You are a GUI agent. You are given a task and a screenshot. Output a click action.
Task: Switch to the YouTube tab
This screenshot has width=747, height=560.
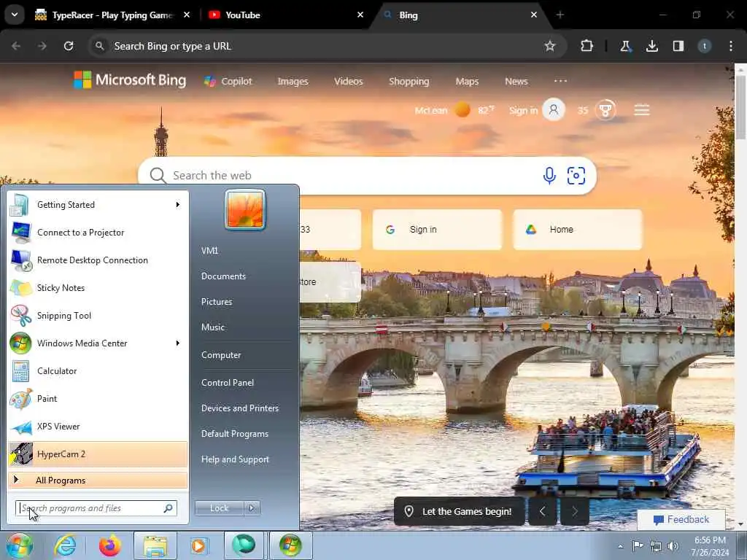coord(286,15)
